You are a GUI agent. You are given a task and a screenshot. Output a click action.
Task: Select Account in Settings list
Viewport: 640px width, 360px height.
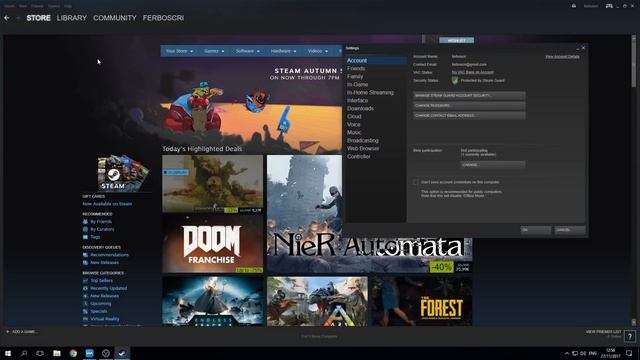(x=376, y=60)
